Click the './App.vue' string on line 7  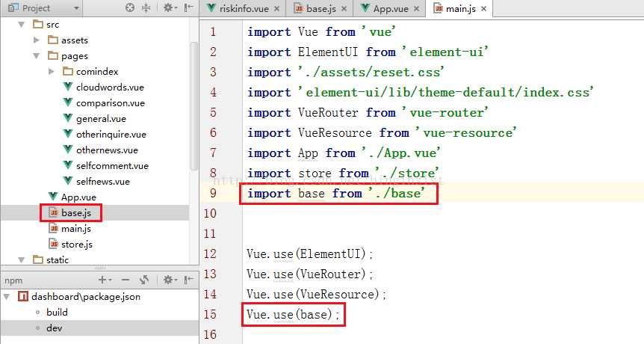coord(401,153)
